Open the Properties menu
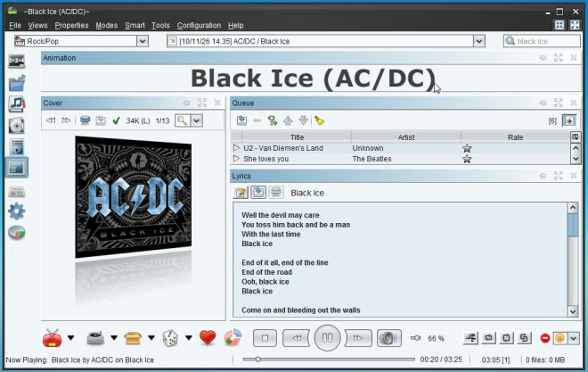The image size is (588, 372). (71, 25)
